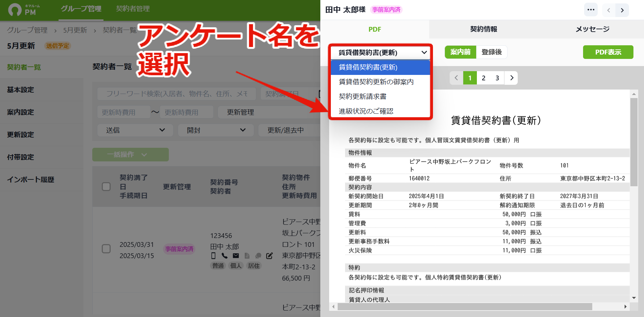Go to previous PDF page arrow

456,78
